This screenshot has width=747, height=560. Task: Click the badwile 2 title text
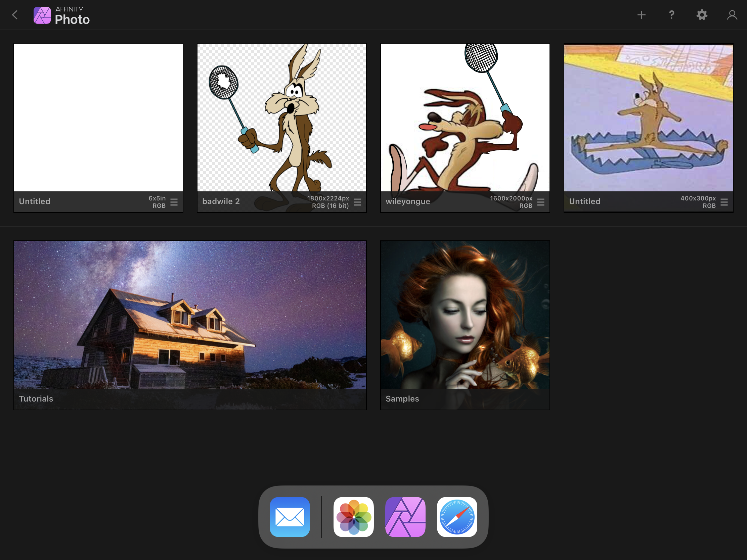[221, 201]
